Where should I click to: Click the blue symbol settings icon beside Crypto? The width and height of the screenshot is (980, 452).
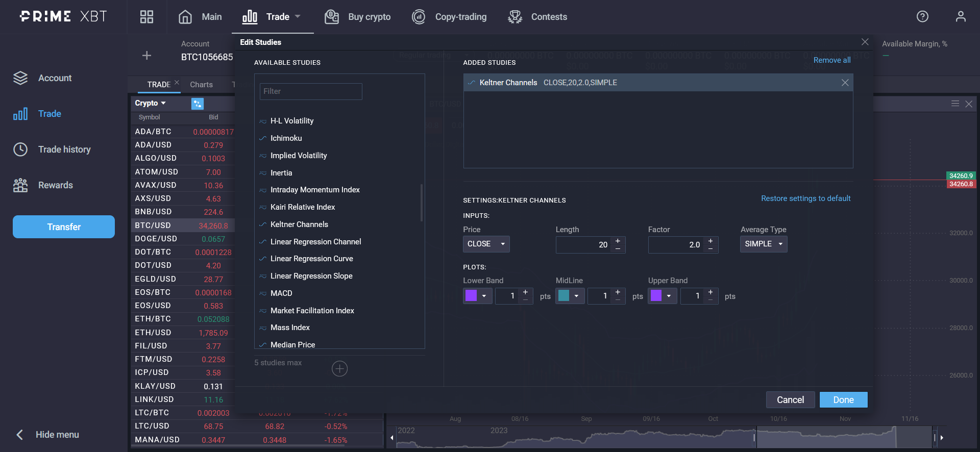pos(198,104)
